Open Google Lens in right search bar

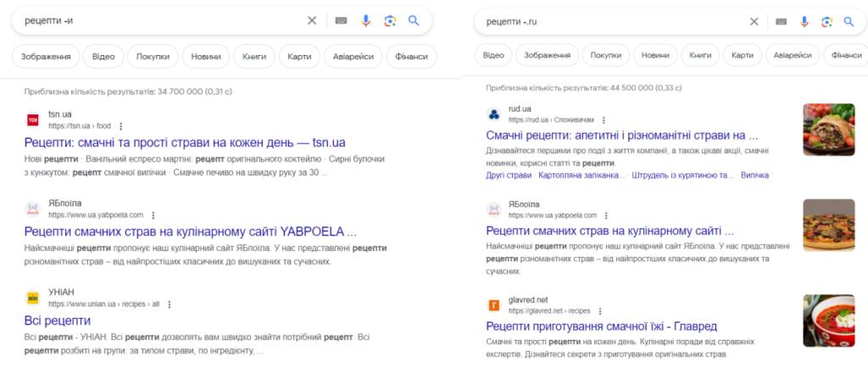[x=827, y=21]
